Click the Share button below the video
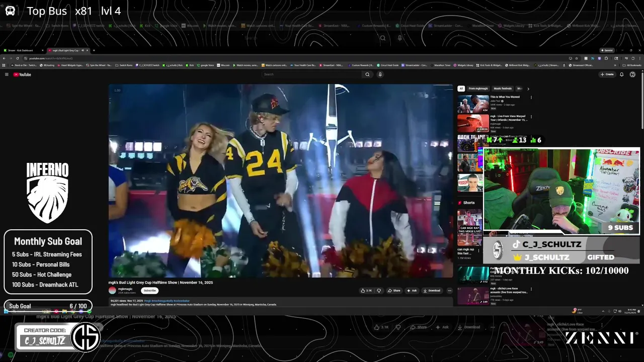 394,291
